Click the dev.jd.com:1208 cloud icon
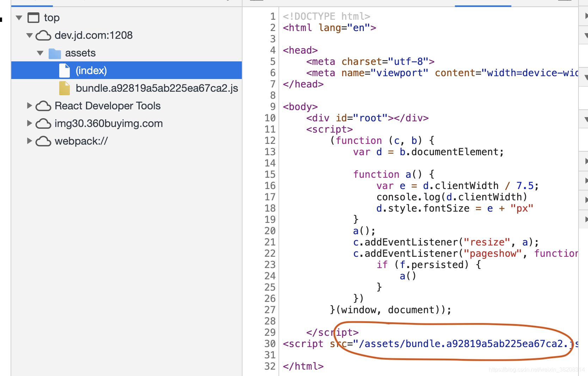588x376 pixels. 43,35
